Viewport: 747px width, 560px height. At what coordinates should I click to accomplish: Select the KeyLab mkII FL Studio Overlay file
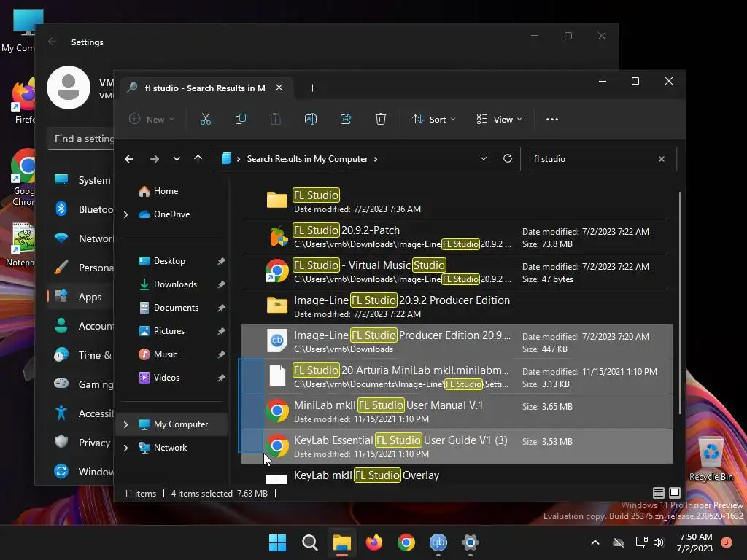coord(455,475)
